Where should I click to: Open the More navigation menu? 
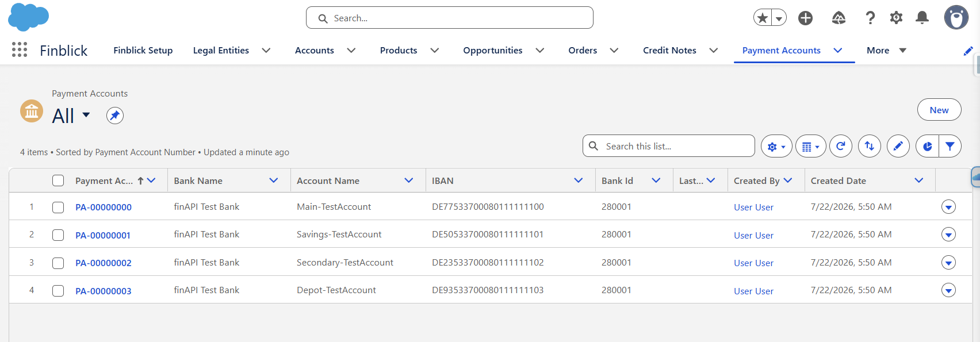(x=886, y=51)
